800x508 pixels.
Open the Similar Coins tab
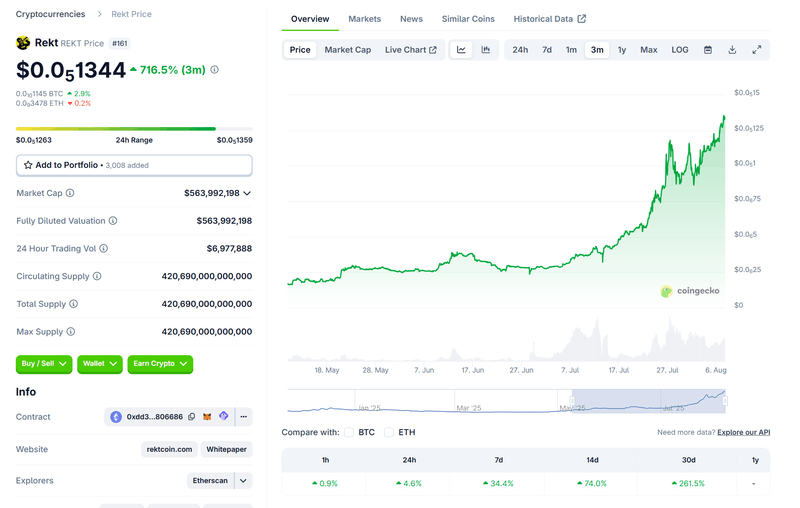tap(468, 19)
